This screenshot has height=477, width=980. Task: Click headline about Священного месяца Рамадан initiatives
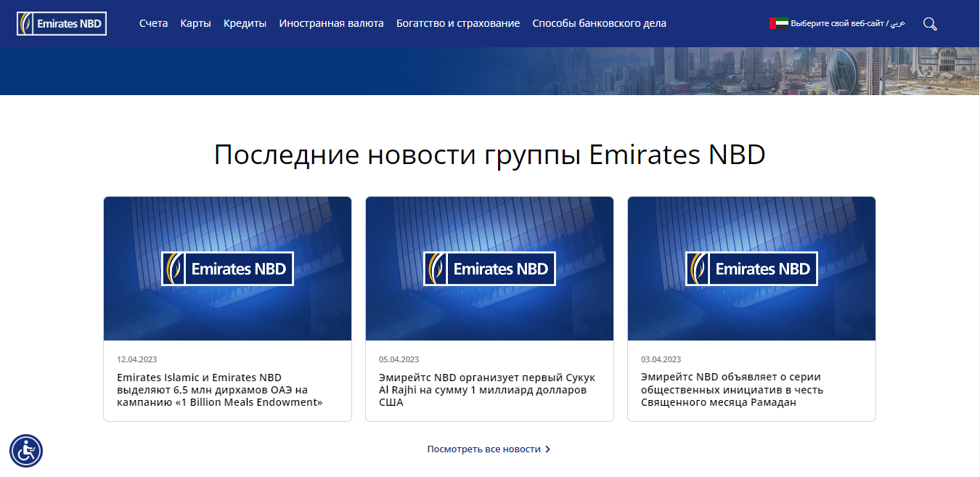click(x=731, y=390)
